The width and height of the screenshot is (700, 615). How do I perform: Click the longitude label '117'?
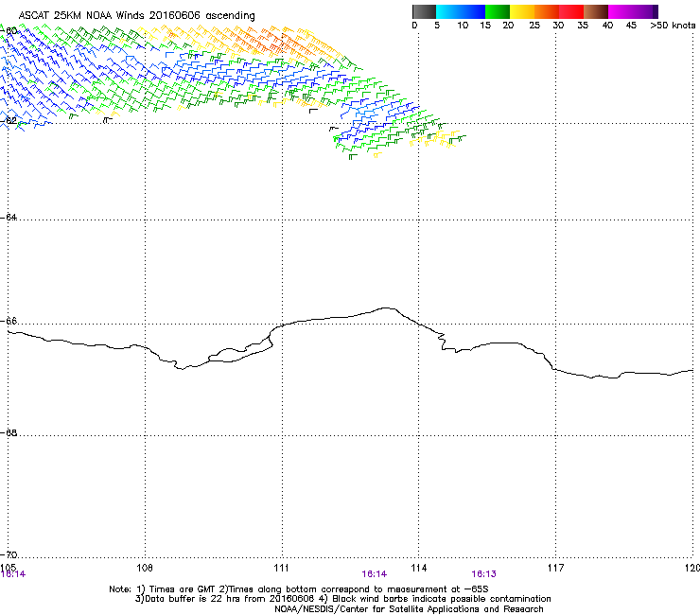(555, 568)
